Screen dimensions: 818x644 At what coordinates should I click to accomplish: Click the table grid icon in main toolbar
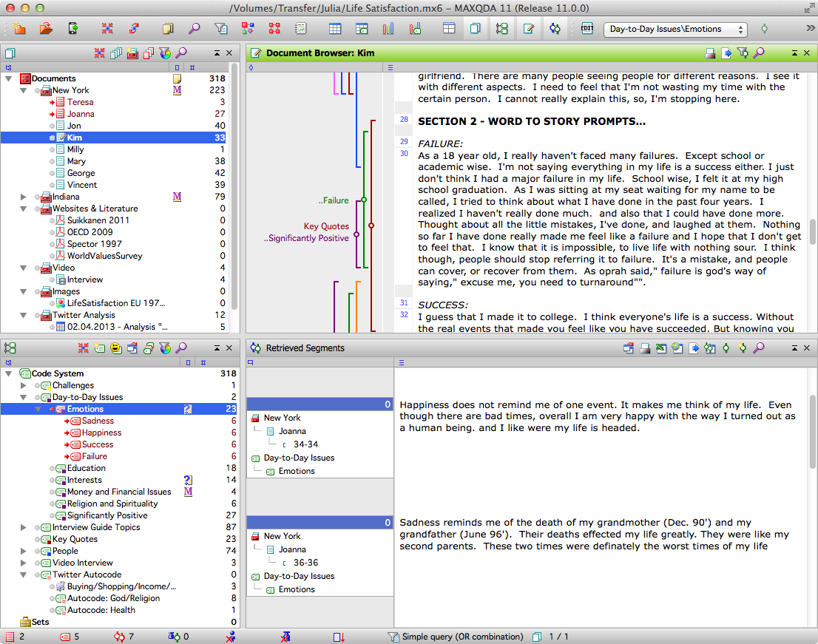coord(335,29)
